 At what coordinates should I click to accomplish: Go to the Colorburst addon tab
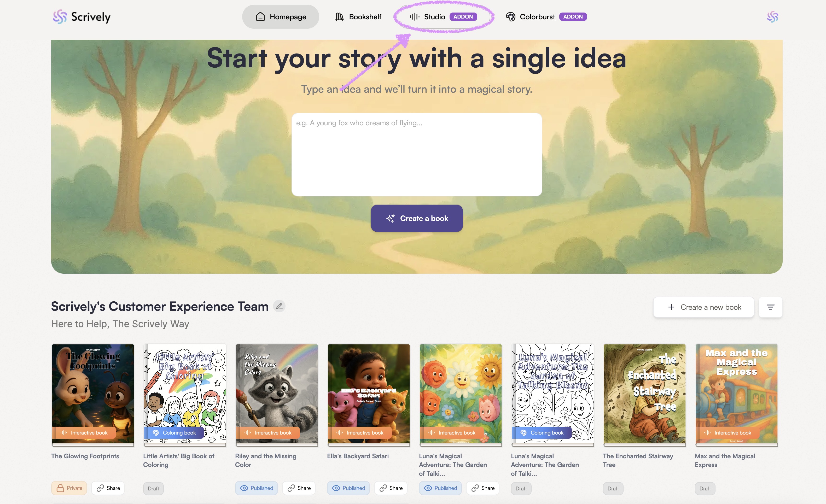point(546,17)
